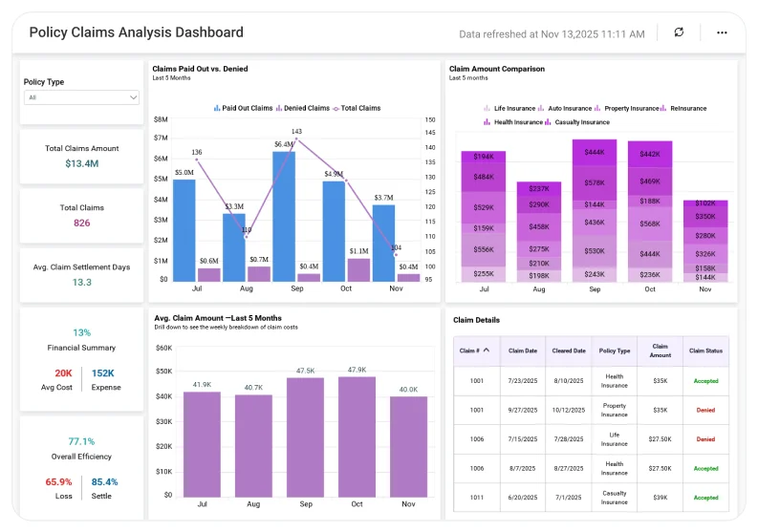758x532 pixels.
Task: Click Jul $194K stacked segment
Action: (484, 156)
